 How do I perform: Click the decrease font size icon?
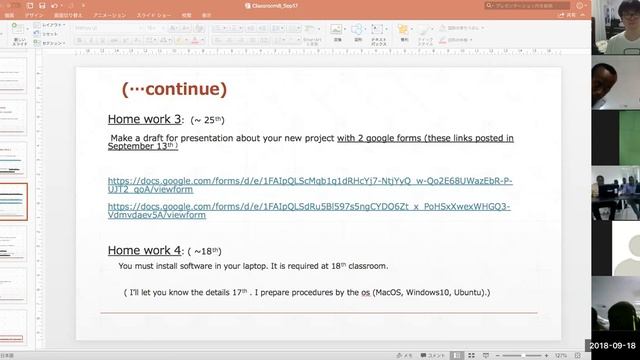click(185, 28)
